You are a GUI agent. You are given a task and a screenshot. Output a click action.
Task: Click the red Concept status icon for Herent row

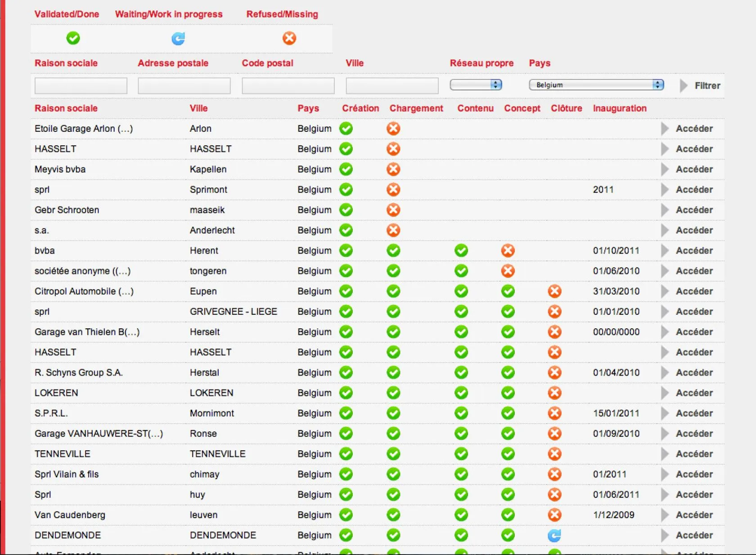click(508, 251)
